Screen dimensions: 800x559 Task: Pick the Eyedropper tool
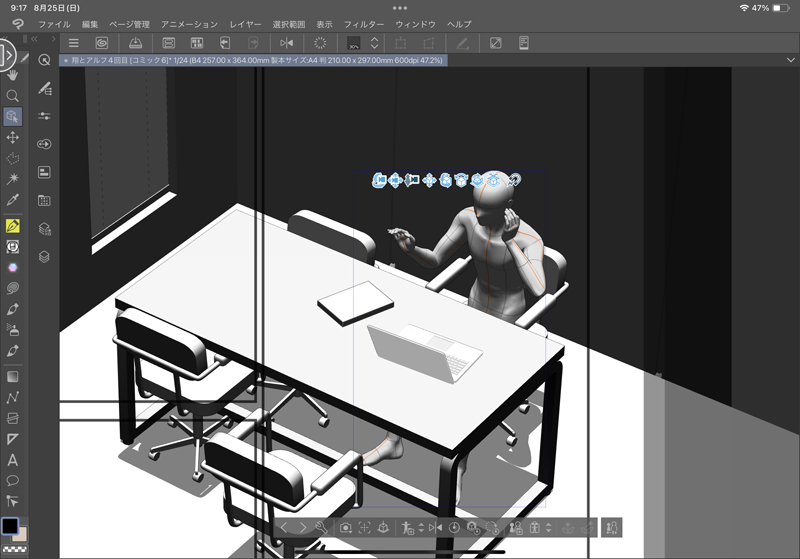pyautogui.click(x=13, y=200)
